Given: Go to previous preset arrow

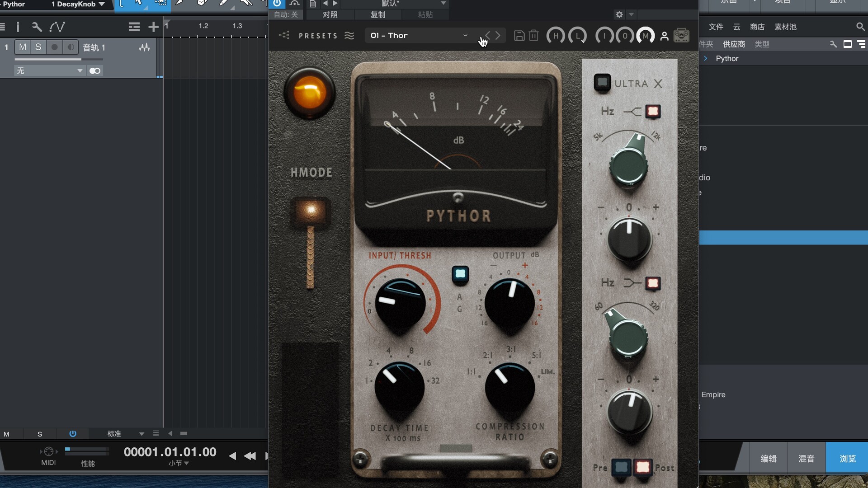Looking at the screenshot, I should (487, 35).
